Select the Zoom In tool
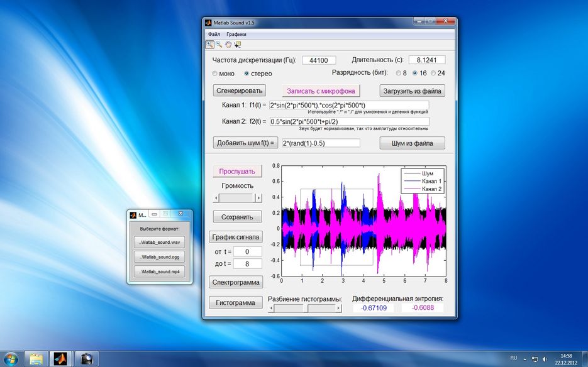588x367 pixels. point(210,45)
